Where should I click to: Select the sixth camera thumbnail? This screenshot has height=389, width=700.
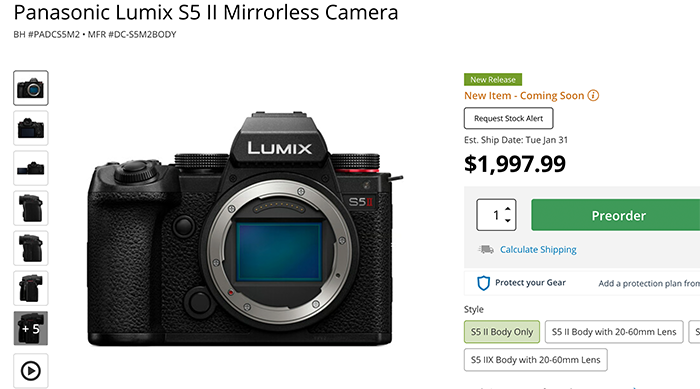coord(31,288)
